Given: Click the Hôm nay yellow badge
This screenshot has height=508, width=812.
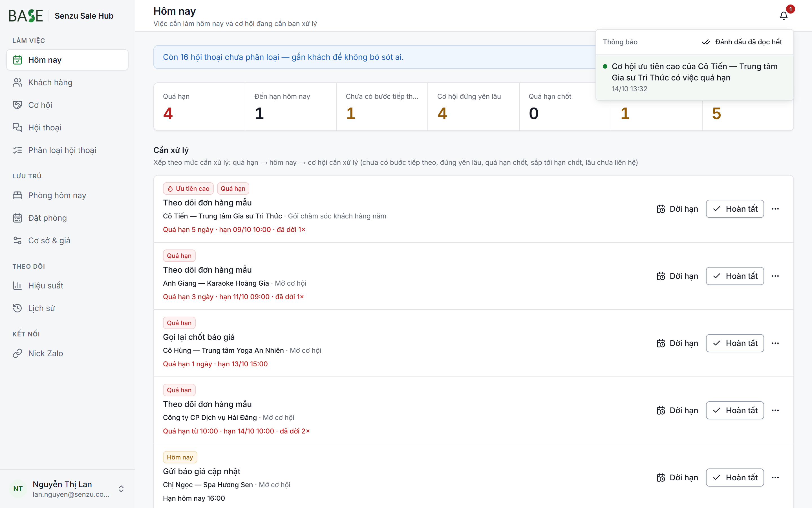Looking at the screenshot, I should [180, 457].
